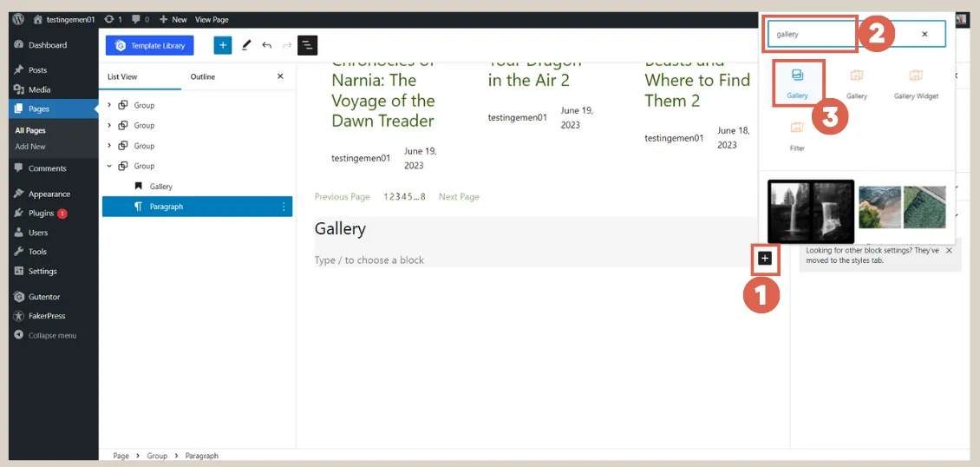The image size is (980, 467).
Task: Switch to the List View tab
Action: pyautogui.click(x=122, y=77)
